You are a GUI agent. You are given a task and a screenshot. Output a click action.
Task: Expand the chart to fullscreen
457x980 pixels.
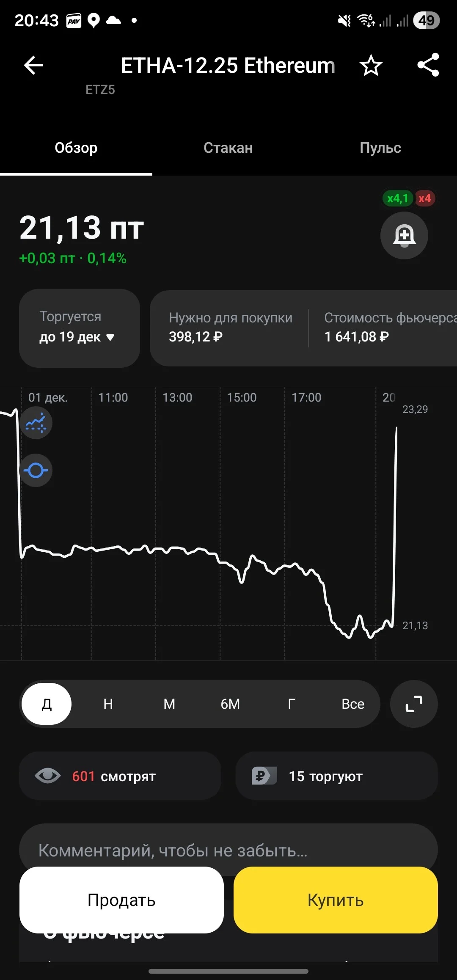click(414, 704)
